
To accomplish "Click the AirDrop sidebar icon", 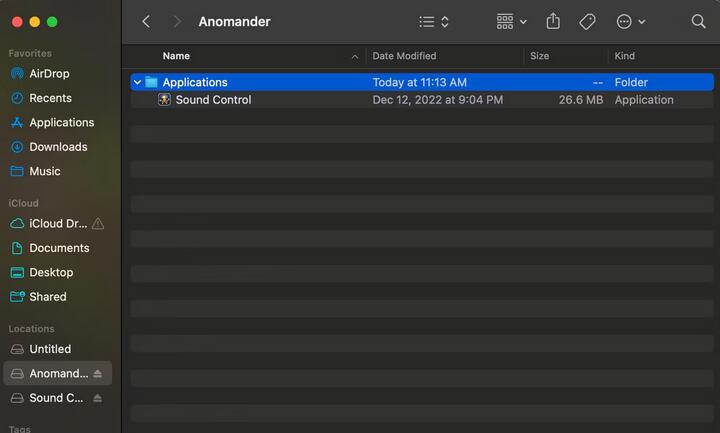I will click(x=17, y=73).
